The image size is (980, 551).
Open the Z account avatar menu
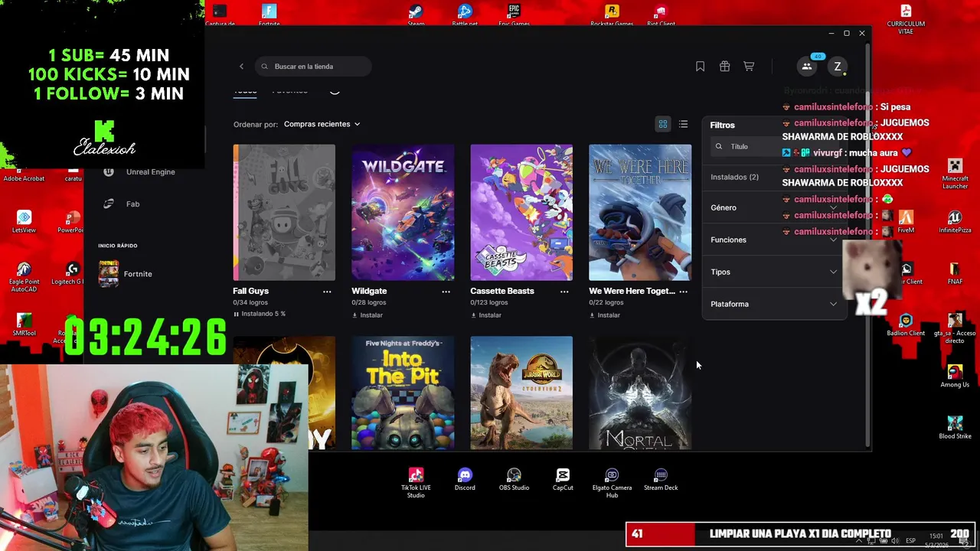coord(838,67)
